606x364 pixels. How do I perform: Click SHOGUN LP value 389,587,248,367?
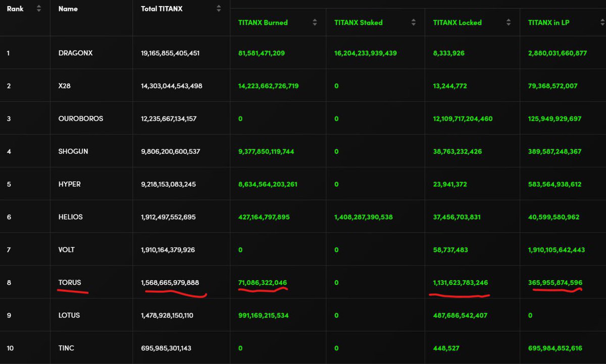[x=555, y=151]
